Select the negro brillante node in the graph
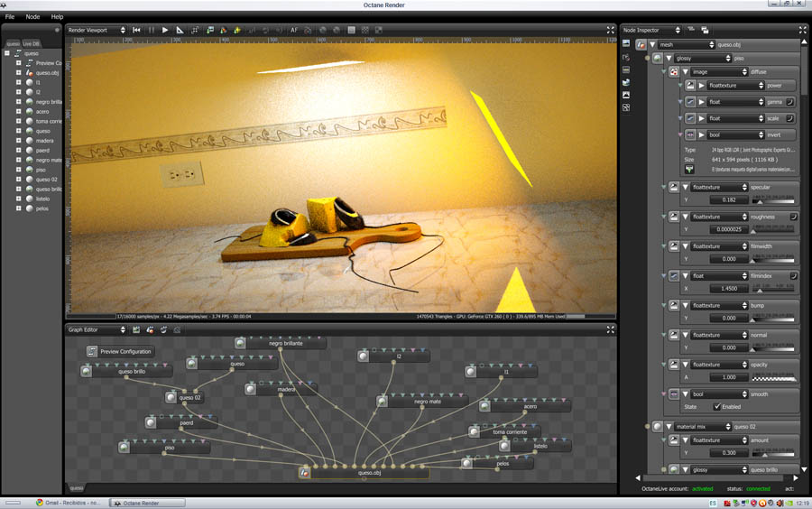This screenshot has height=509, width=812. [281, 343]
